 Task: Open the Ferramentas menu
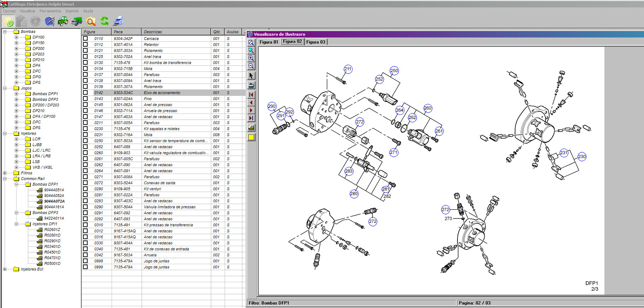pos(50,11)
